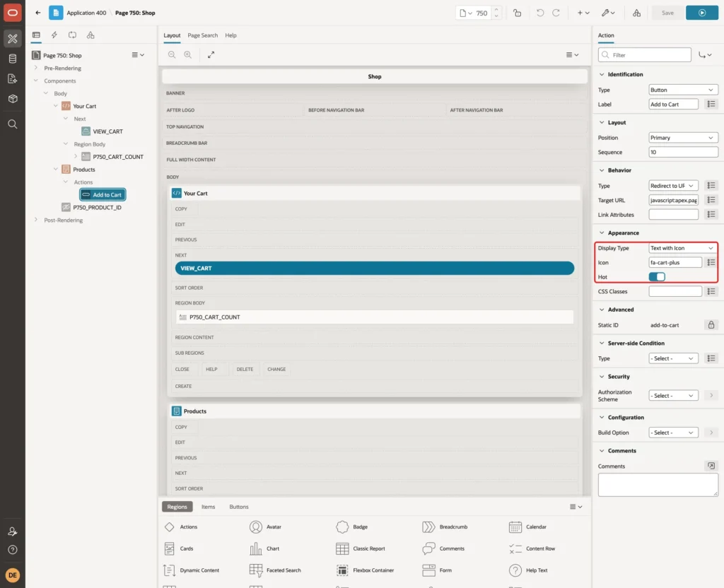Image resolution: width=724 pixels, height=588 pixels.
Task: Open the Authorization Scheme select list
Action: point(673,396)
